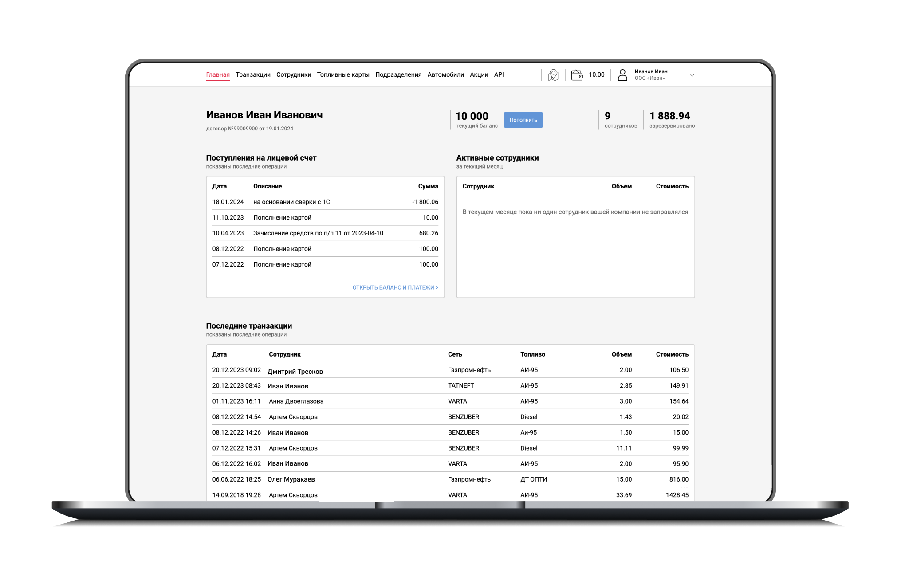The image size is (905, 588).
Task: Click the user profile avatar icon
Action: tap(622, 75)
